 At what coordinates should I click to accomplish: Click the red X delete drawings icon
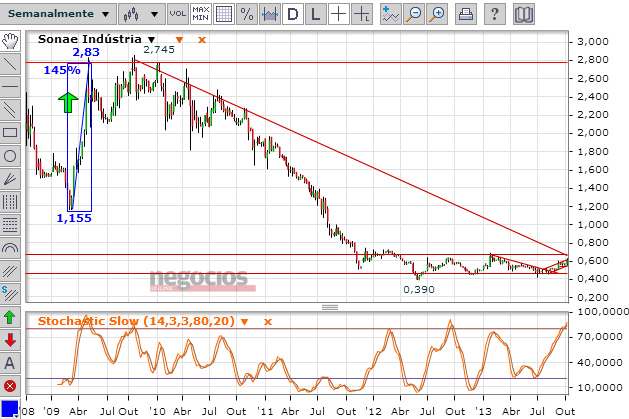point(10,387)
